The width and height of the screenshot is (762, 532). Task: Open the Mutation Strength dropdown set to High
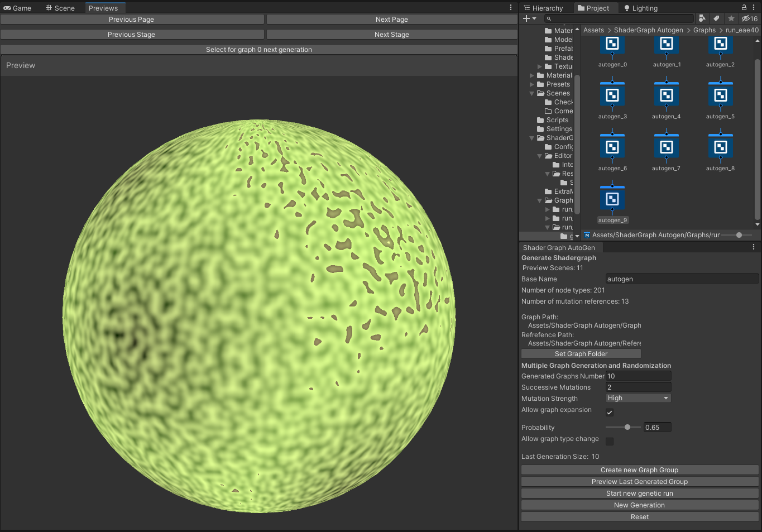click(x=638, y=398)
